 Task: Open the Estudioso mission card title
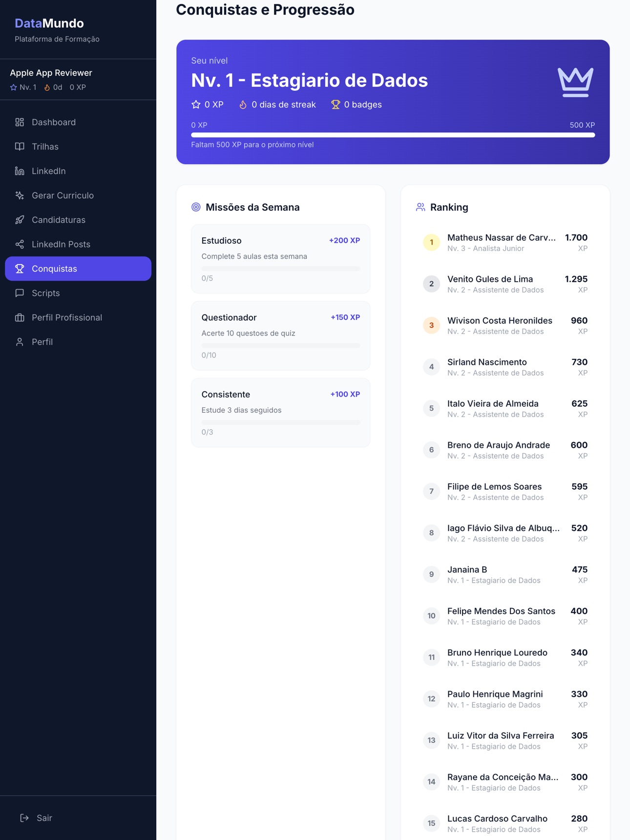(x=221, y=241)
